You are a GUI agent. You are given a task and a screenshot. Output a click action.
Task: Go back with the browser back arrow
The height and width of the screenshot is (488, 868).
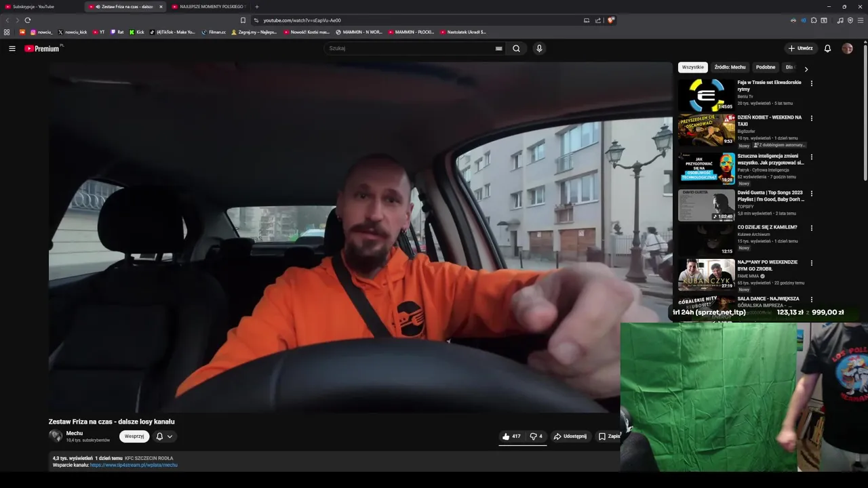point(8,20)
